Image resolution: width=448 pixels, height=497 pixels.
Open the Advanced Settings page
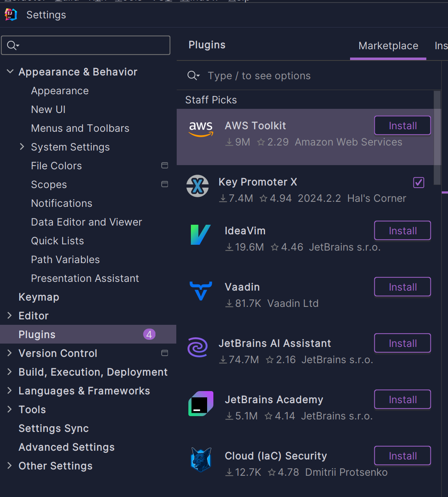(67, 447)
